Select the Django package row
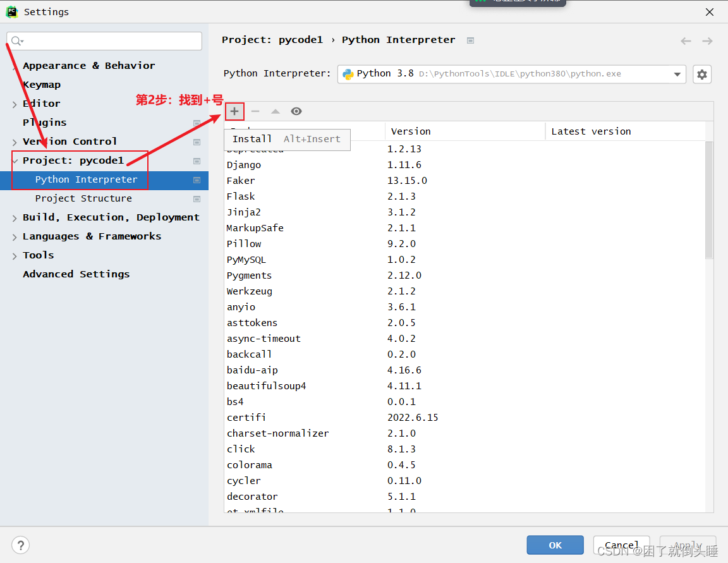728x563 pixels. click(x=464, y=165)
